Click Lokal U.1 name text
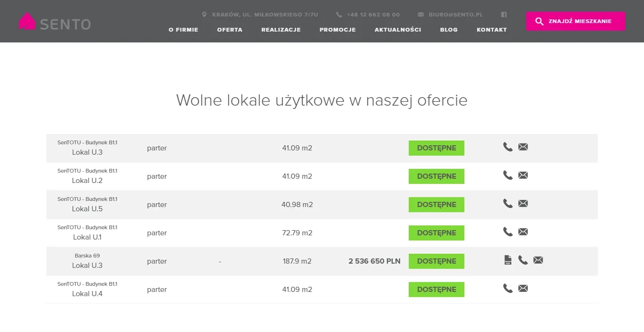Screen dimensions: 644x332 pos(87,237)
